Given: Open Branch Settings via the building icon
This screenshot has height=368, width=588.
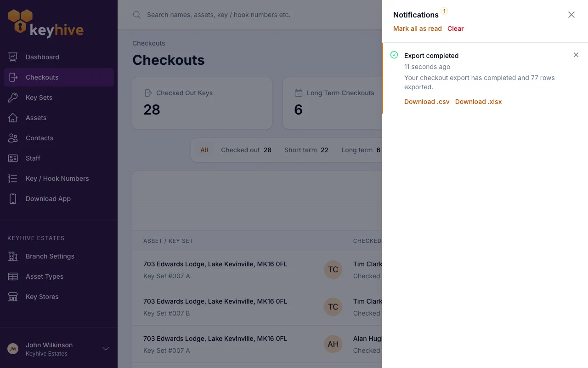Looking at the screenshot, I should (x=13, y=256).
